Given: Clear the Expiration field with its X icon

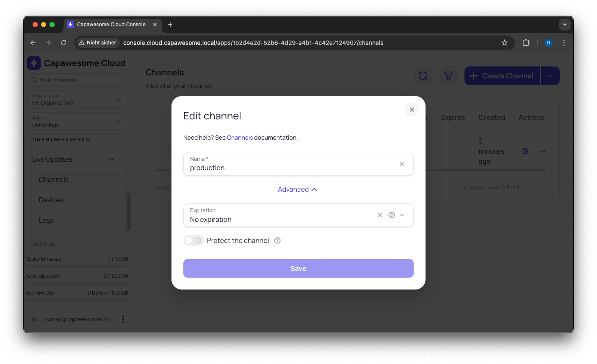Looking at the screenshot, I should coord(379,215).
